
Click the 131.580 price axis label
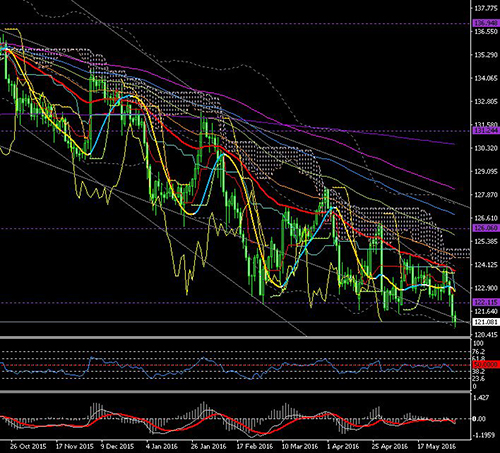[486, 124]
